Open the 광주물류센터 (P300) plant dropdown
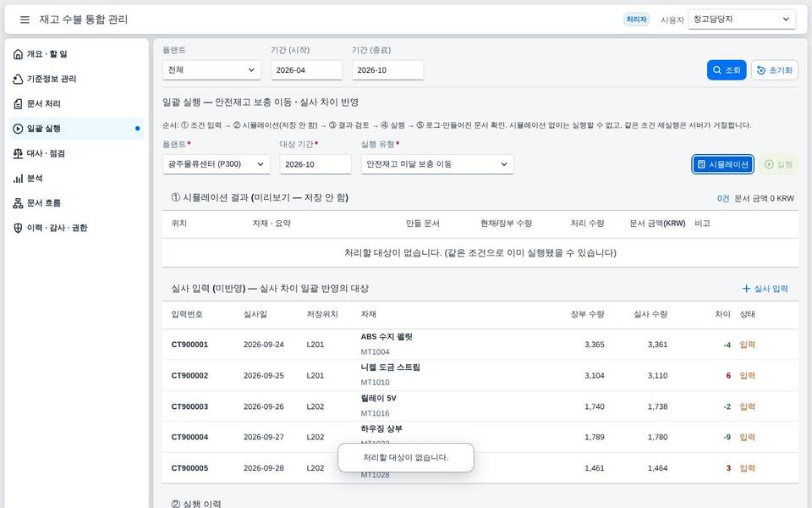This screenshot has height=508, width=812. pyautogui.click(x=216, y=164)
